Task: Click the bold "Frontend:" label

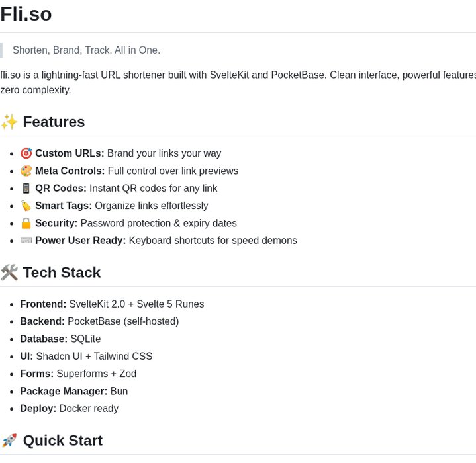Action: click(43, 304)
